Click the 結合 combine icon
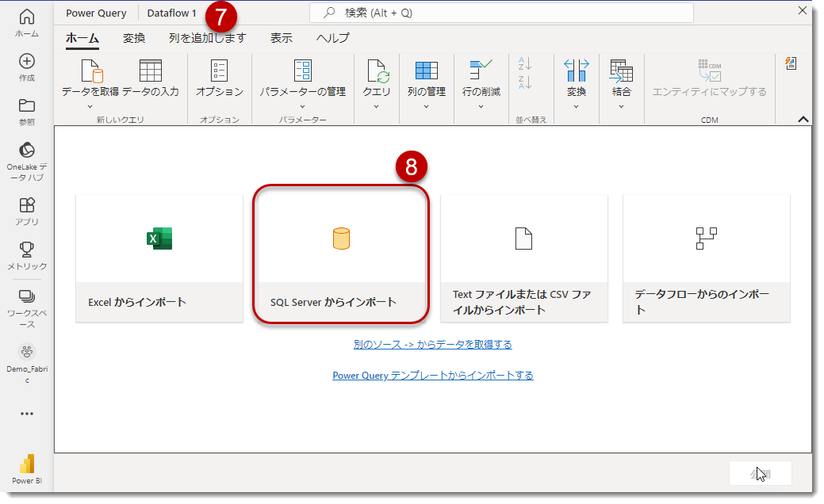The height and width of the screenshot is (504, 824). [x=621, y=71]
